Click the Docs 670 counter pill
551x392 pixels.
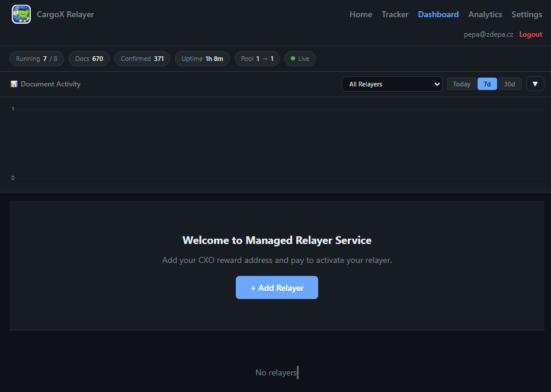click(89, 58)
